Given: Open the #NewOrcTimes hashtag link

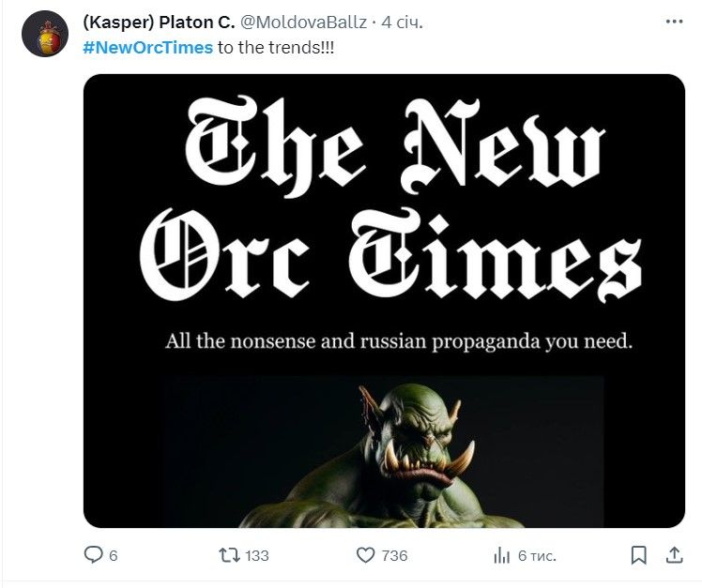Looking at the screenshot, I should (148, 47).
